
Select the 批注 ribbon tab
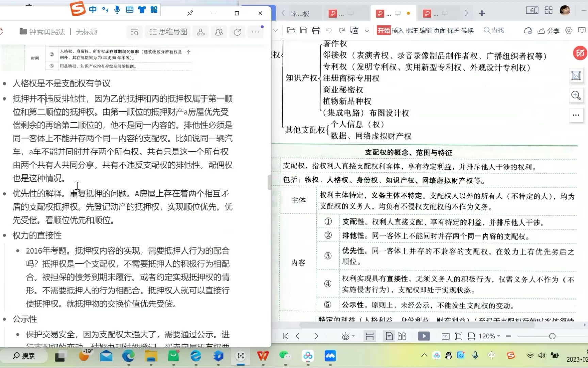pyautogui.click(x=412, y=30)
